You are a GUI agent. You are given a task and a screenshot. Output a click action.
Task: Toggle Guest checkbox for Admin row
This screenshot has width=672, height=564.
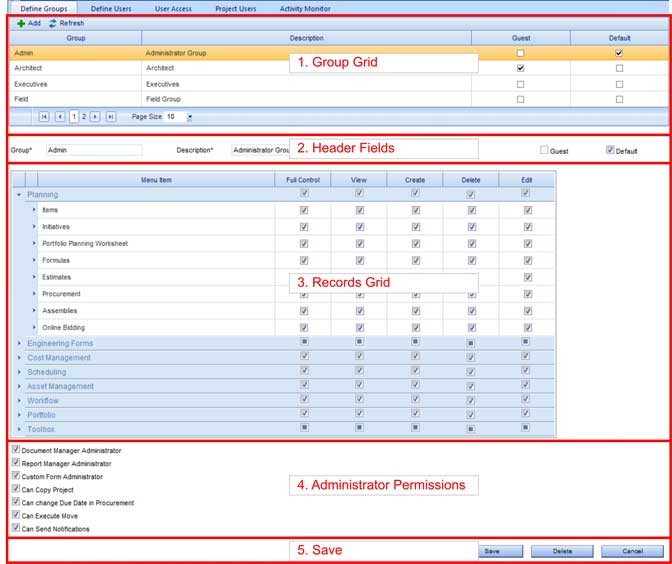pos(520,53)
